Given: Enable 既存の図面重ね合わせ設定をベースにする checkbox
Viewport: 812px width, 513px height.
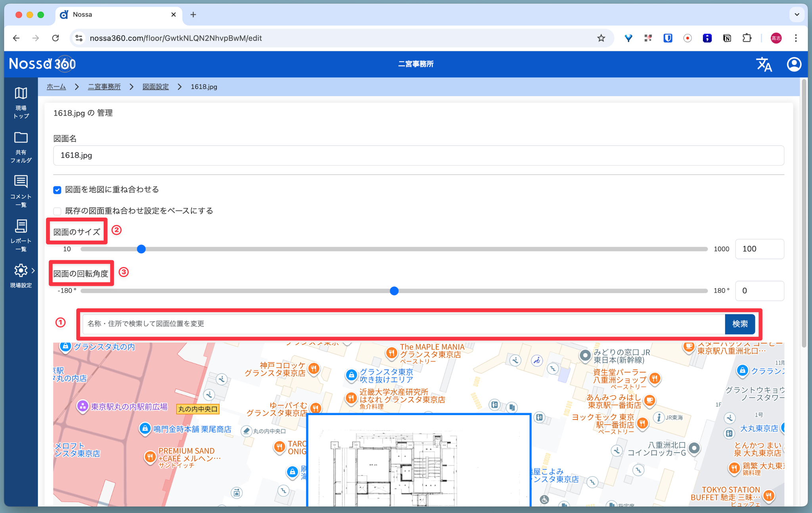Looking at the screenshot, I should (x=57, y=211).
